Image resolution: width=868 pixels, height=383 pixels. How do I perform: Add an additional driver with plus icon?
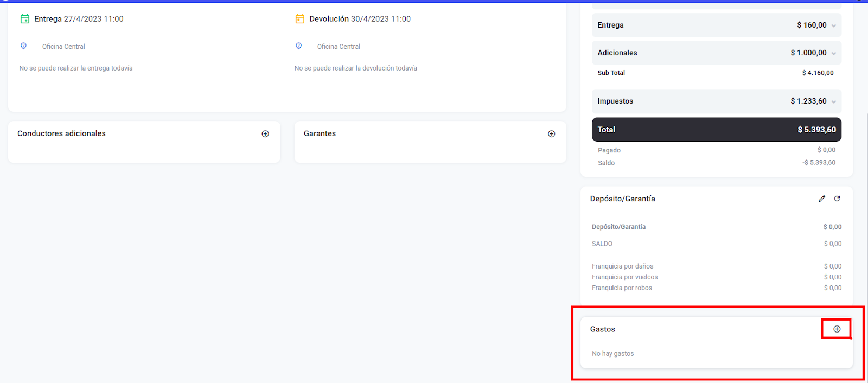(x=265, y=134)
